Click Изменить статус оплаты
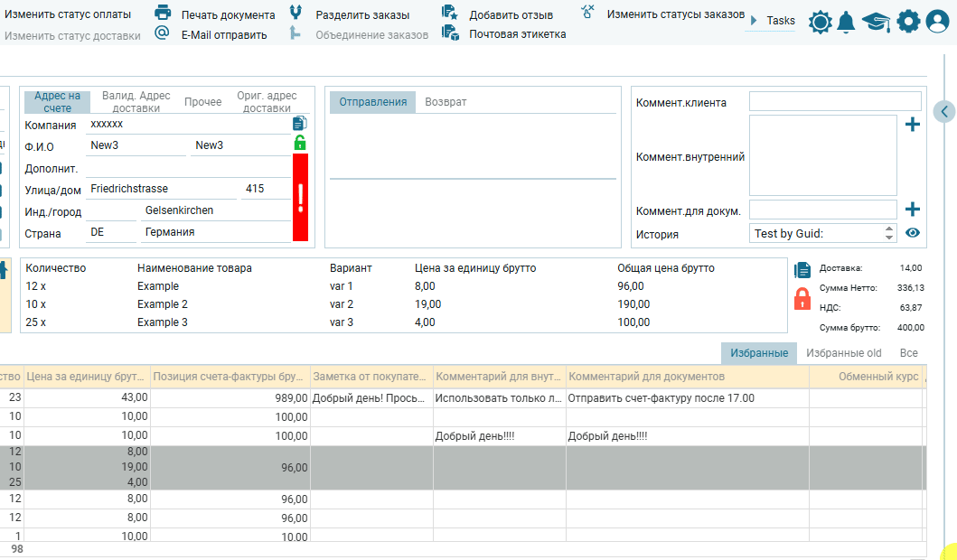 [69, 14]
